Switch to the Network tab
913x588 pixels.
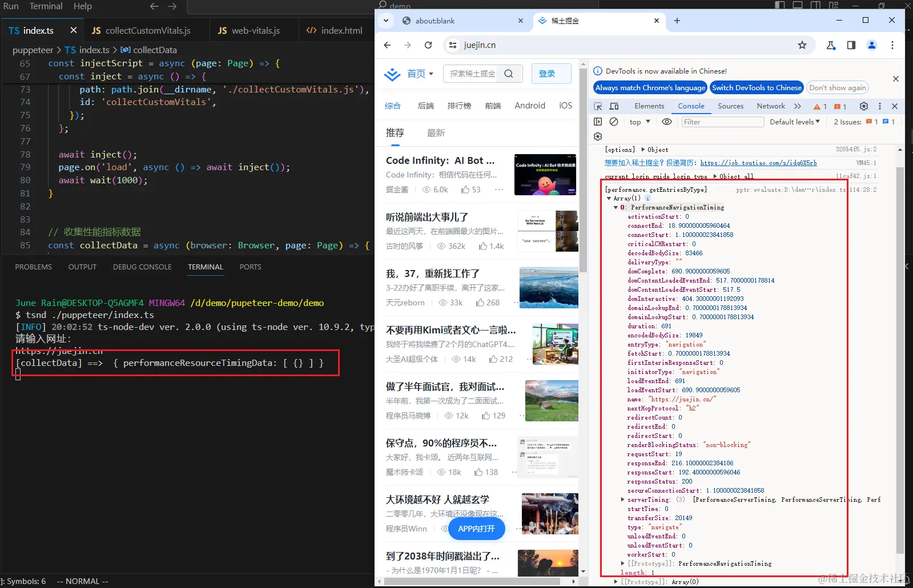point(771,106)
